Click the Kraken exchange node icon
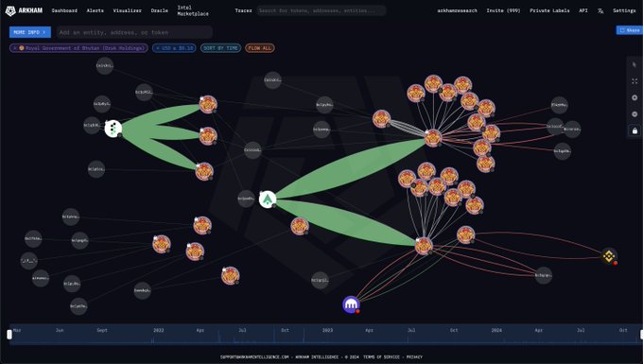The width and height of the screenshot is (643, 364). tap(351, 304)
